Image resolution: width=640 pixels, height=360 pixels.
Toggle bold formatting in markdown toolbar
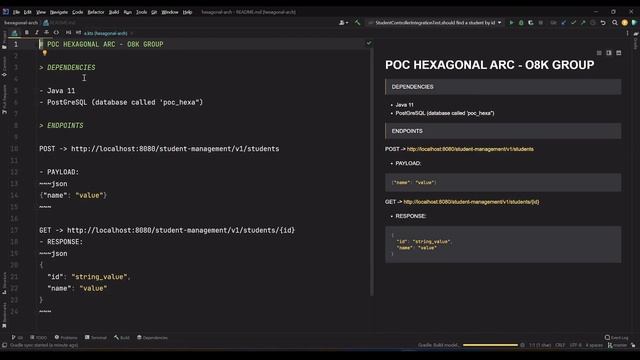[x=27, y=33]
